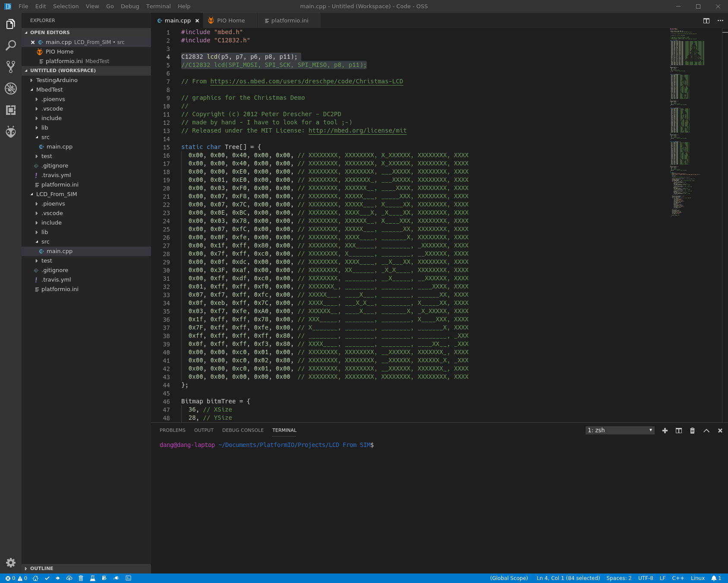Run PlatformIO Build checkmark in status bar
Viewport: 728px width, 583px height.
(x=47, y=578)
